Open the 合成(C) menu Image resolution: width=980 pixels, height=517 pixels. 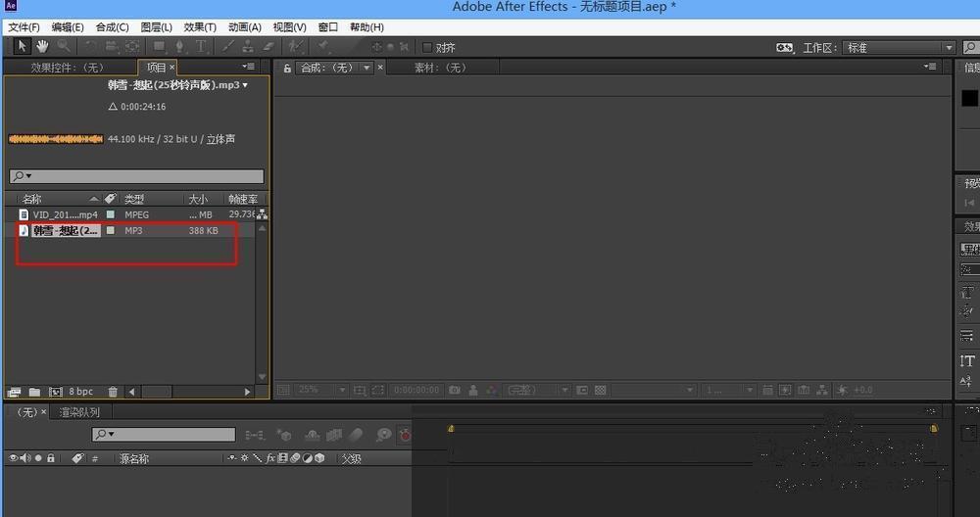(112, 27)
